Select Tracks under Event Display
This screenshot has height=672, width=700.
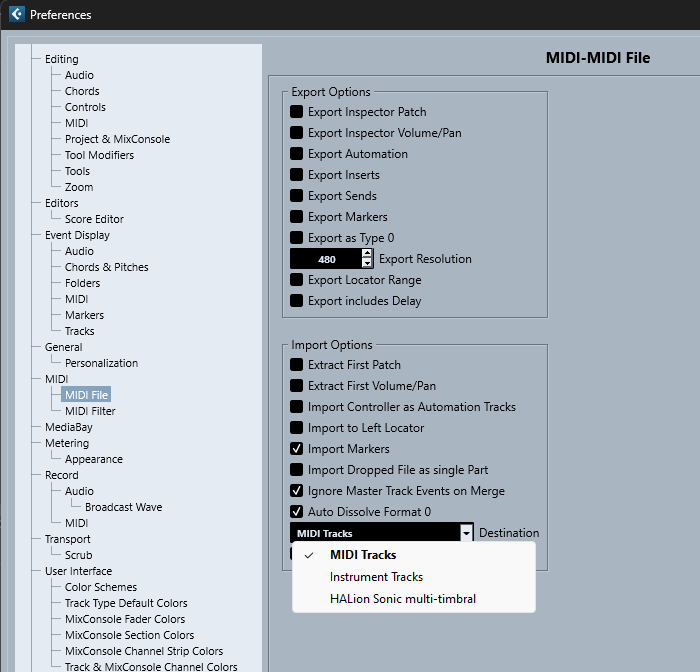(x=79, y=331)
